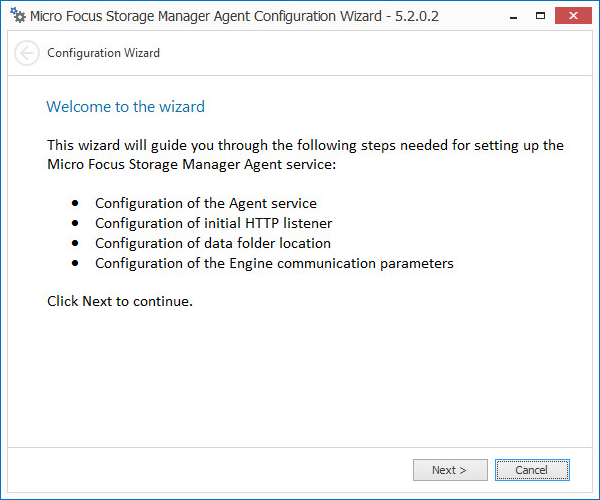Viewport: 600px width, 500px height.
Task: Click the bullet dot beside HTTP listener
Action: click(75, 224)
